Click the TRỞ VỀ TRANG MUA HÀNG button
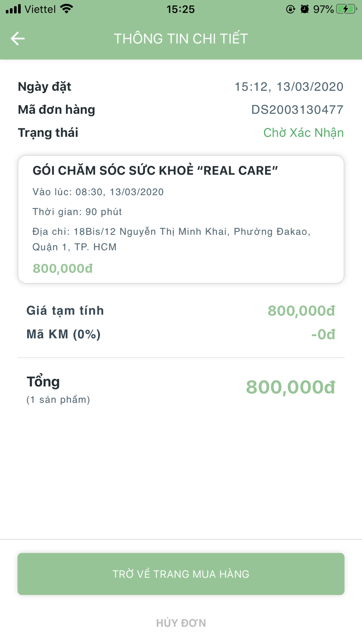Screen dimensions: 362x644 [181, 574]
